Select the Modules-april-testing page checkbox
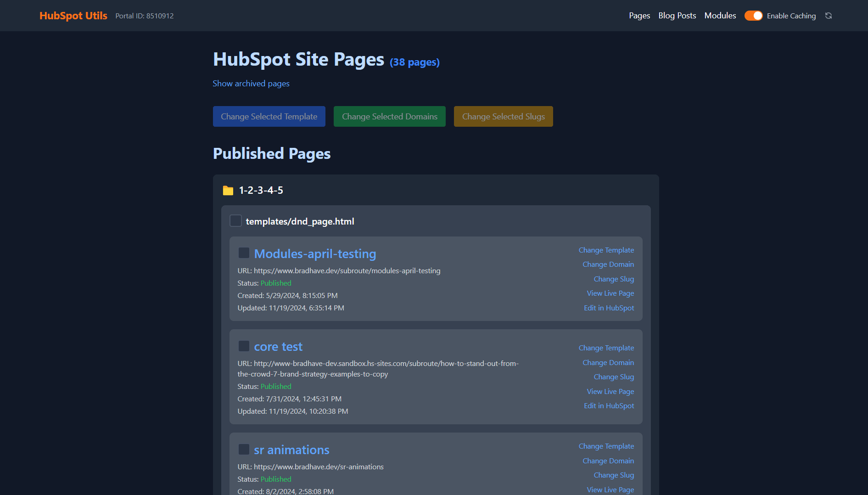Viewport: 868px width, 495px height. pos(244,253)
